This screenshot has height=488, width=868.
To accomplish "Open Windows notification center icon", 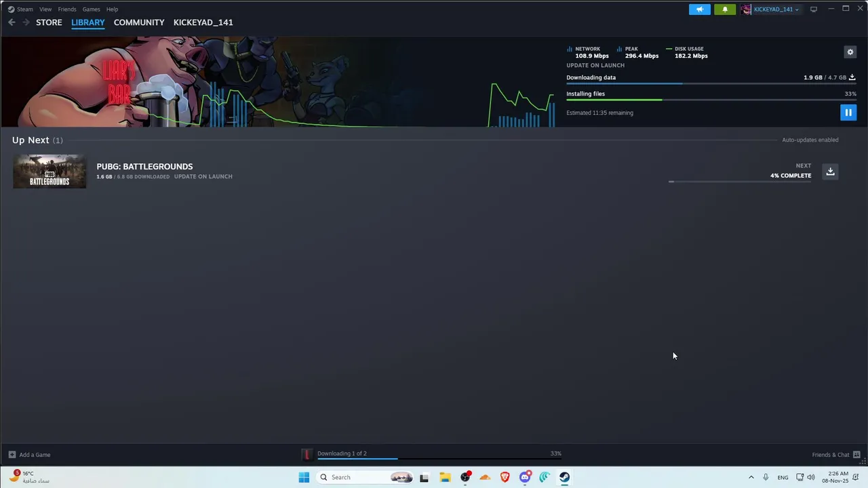I will (x=856, y=477).
